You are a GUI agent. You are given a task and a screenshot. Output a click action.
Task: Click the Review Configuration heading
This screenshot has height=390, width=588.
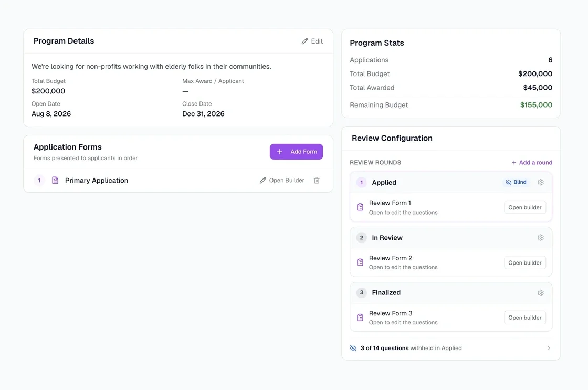pos(392,138)
